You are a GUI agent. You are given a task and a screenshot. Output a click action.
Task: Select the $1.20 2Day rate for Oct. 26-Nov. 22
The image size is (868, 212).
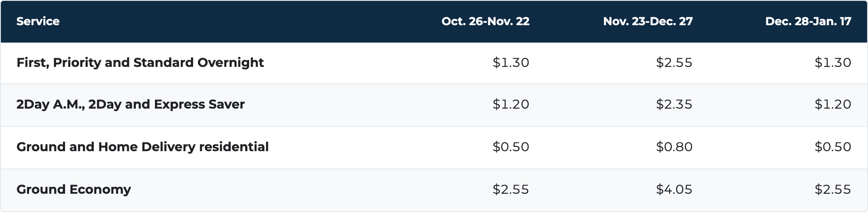pos(511,105)
